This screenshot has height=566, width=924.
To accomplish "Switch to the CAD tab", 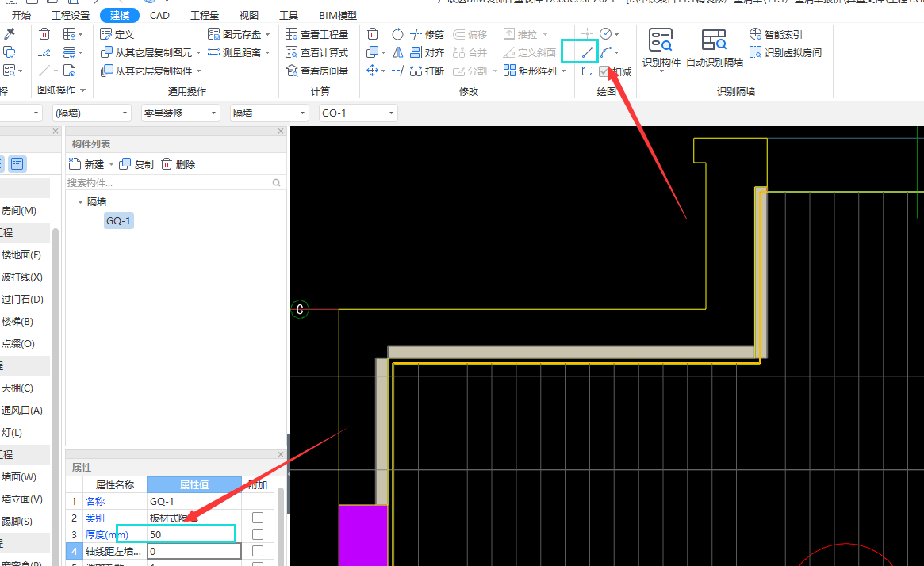I will (159, 15).
